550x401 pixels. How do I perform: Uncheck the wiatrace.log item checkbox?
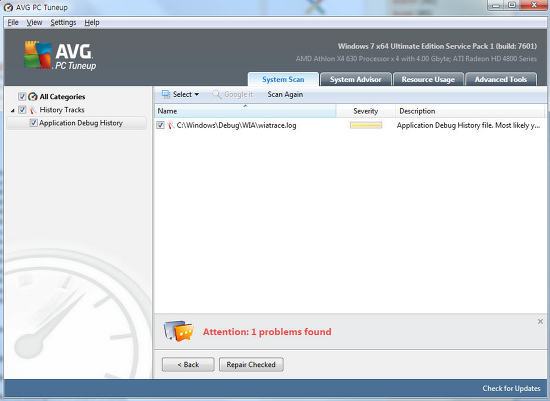[160, 125]
